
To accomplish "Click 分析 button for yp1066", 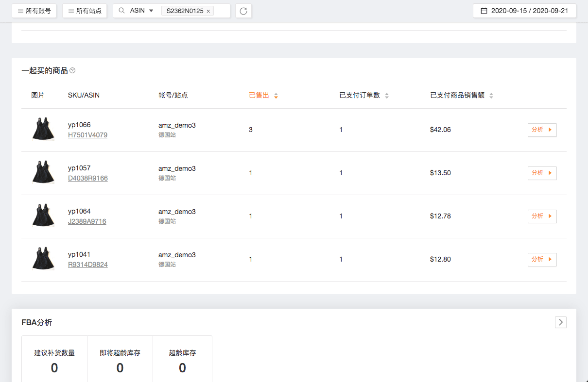I will [542, 130].
